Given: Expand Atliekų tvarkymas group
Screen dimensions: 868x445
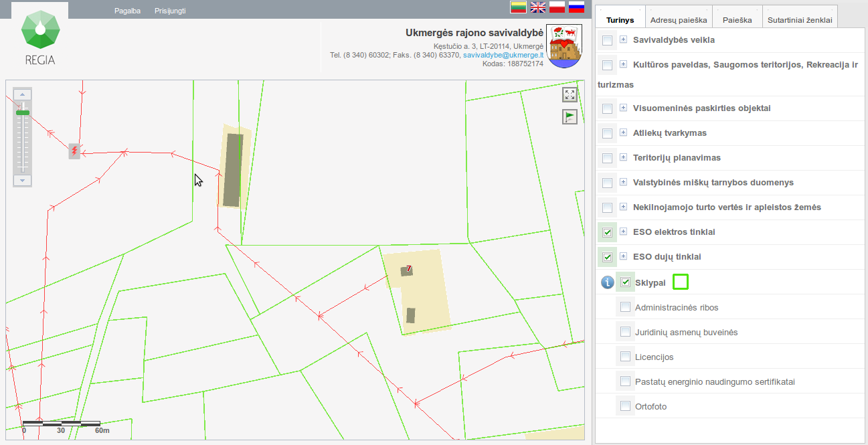Looking at the screenshot, I should coord(623,132).
